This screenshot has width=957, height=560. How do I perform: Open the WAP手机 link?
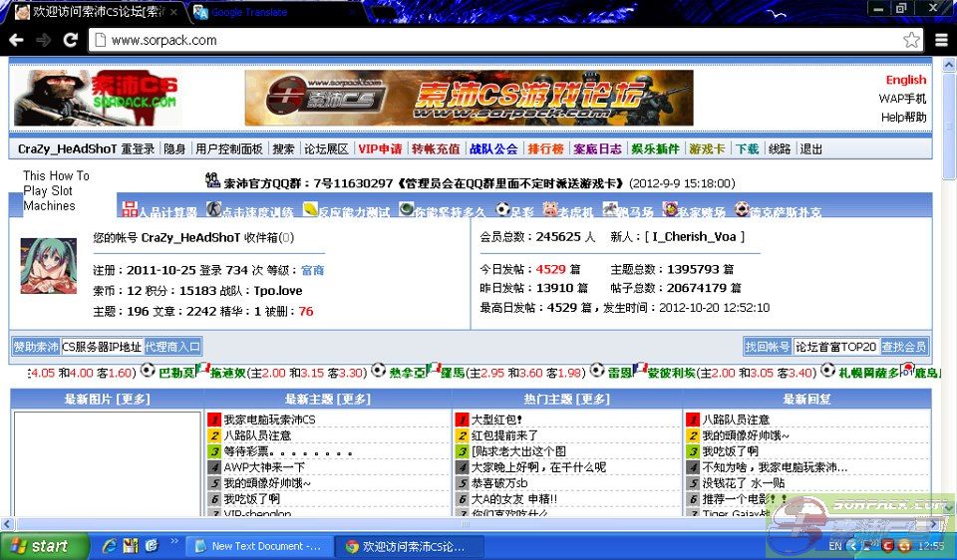pos(902,99)
